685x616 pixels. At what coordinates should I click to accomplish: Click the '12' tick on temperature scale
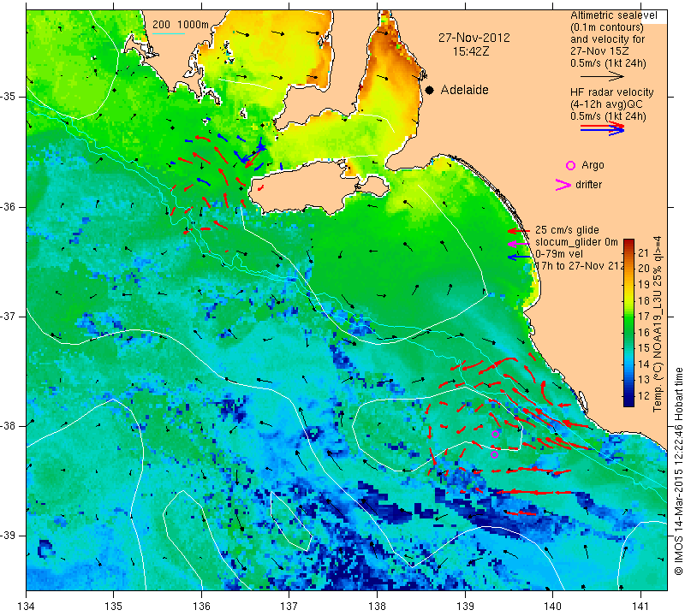(x=644, y=396)
